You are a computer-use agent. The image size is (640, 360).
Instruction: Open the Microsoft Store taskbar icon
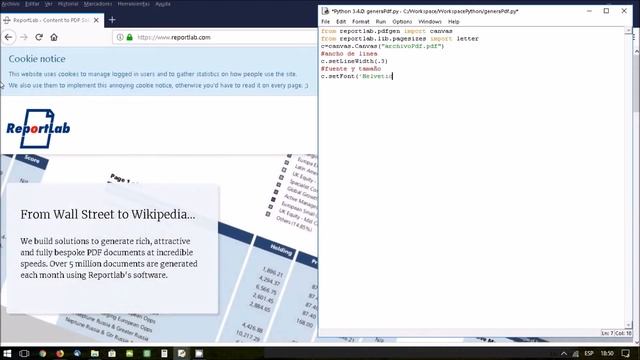[112, 353]
